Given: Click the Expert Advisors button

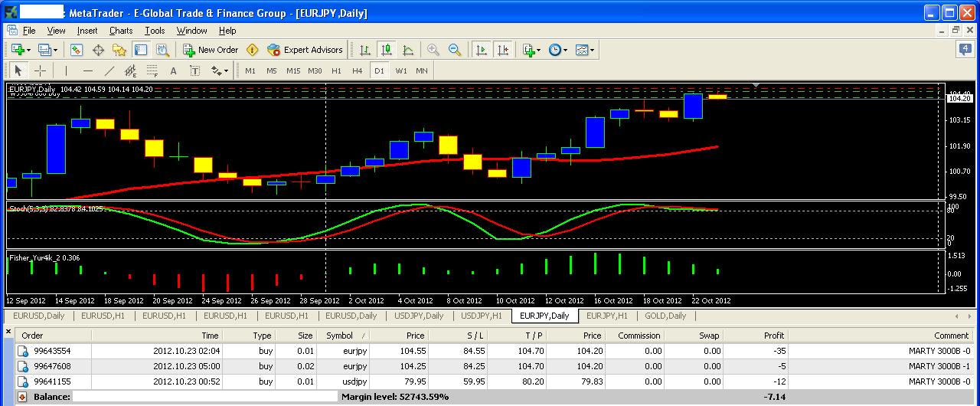Looking at the screenshot, I should tap(305, 50).
